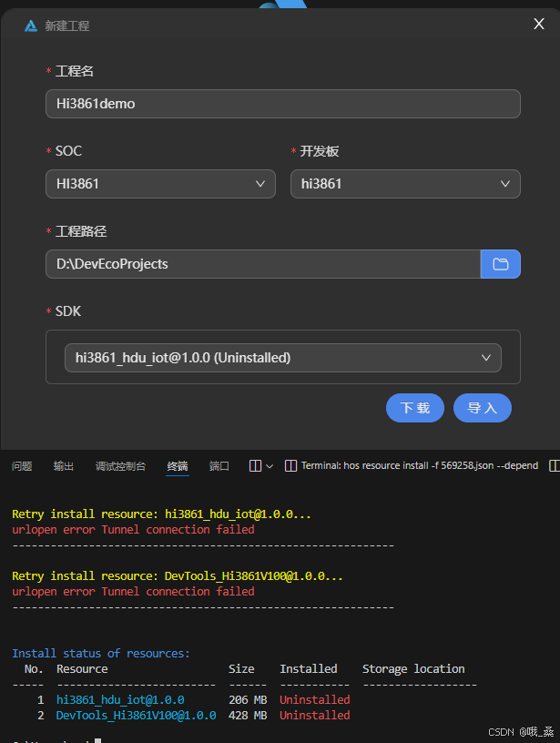This screenshot has height=743, width=560.
Task: Click the 'Installed' column header in terminal
Action: (309, 669)
